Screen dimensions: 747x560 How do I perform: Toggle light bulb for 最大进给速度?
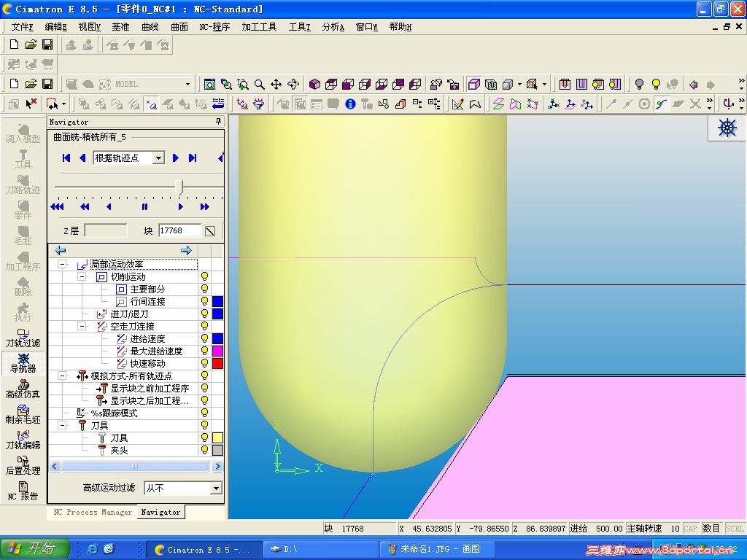pyautogui.click(x=204, y=351)
